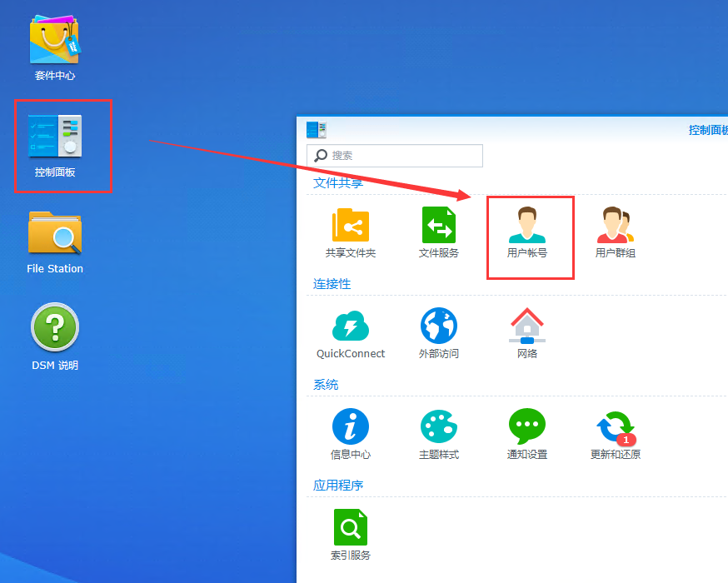Screen dimensions: 728x583
Task: Click the 控制面板 window title text
Action: tap(708, 130)
